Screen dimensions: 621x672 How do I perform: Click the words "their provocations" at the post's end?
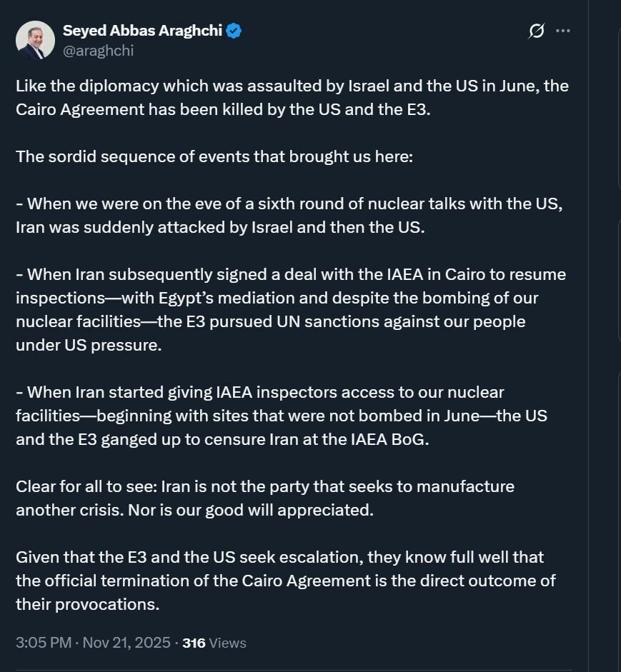pyautogui.click(x=86, y=603)
